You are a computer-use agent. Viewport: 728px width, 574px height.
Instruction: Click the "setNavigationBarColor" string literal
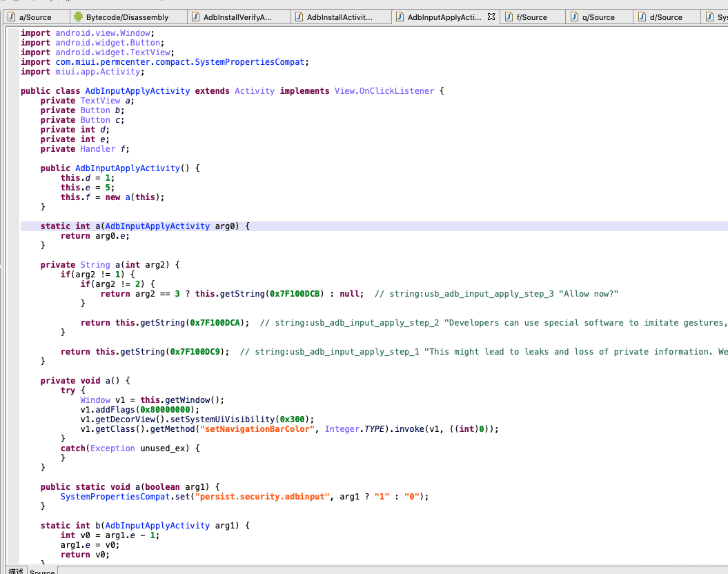pyautogui.click(x=257, y=429)
